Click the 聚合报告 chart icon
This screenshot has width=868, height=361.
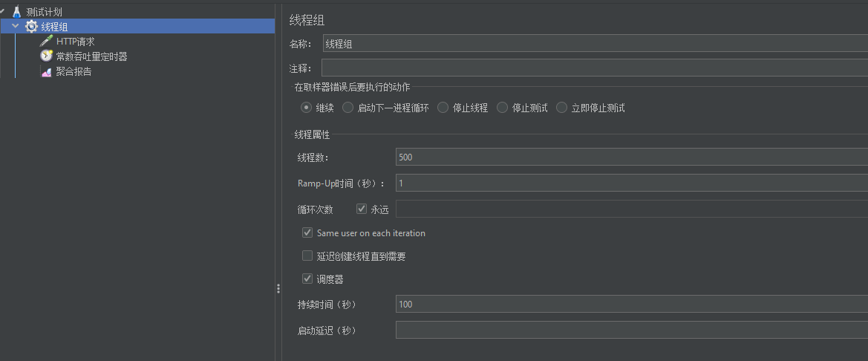pyautogui.click(x=46, y=72)
